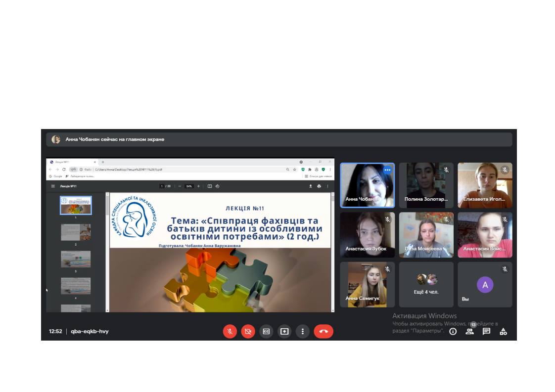The height and width of the screenshot is (392, 555).
Task: Open the three-dot menu on Анна Чобанян's tile
Action: click(387, 170)
